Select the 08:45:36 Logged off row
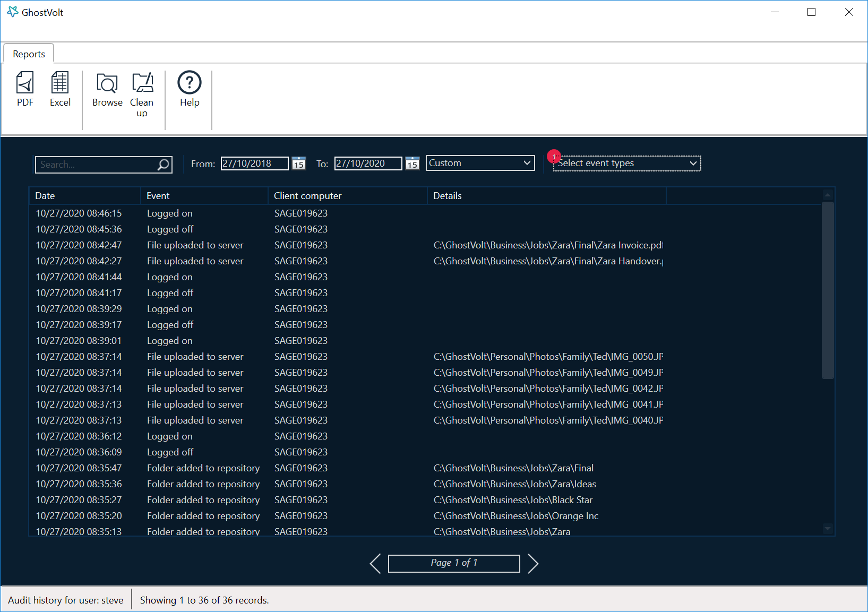Screen dimensions: 868x612 [425, 229]
